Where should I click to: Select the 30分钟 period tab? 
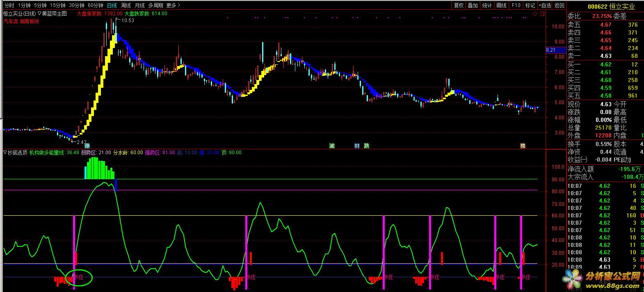pyautogui.click(x=77, y=5)
